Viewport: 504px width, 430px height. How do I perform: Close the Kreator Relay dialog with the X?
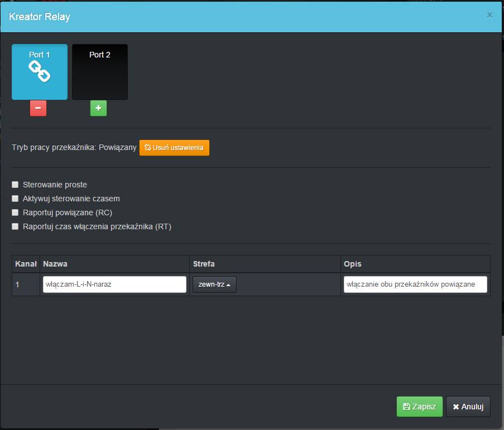pyautogui.click(x=489, y=15)
